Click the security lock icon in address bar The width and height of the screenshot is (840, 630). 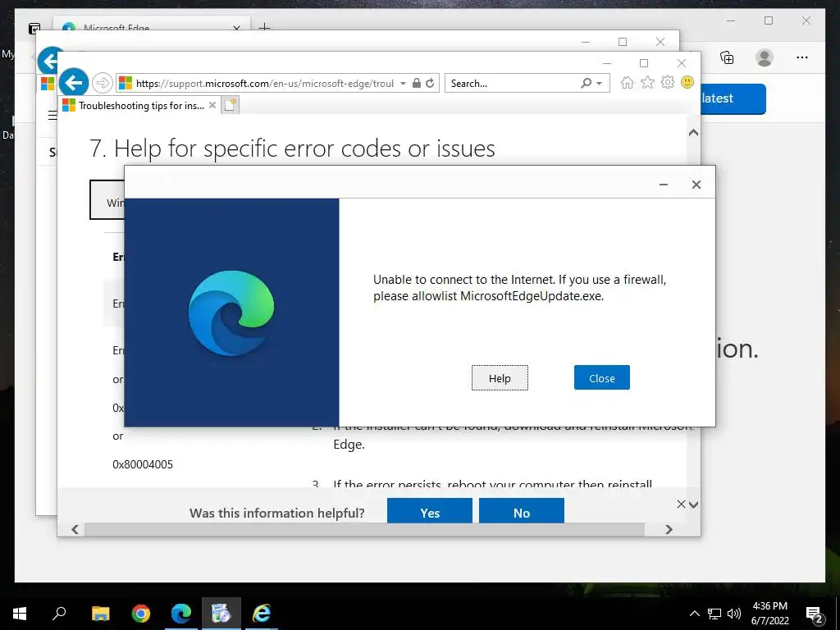[x=416, y=83]
